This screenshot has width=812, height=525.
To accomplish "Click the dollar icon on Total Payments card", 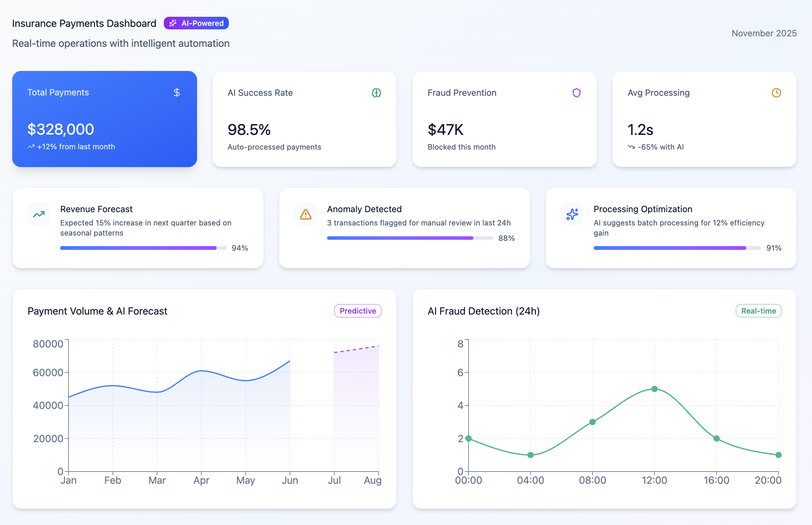I will click(176, 92).
